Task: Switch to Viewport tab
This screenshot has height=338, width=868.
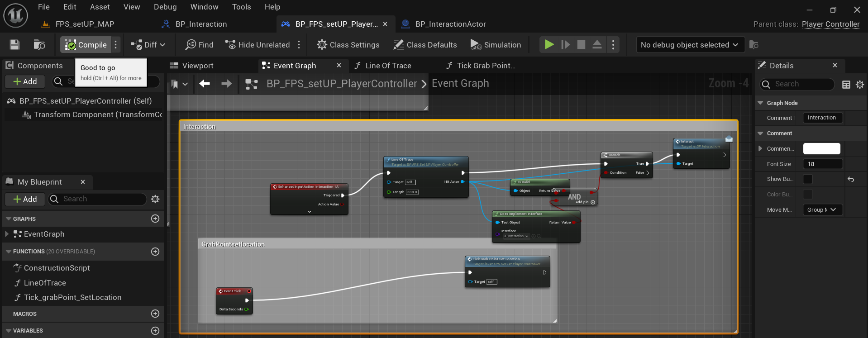Action: click(x=191, y=66)
